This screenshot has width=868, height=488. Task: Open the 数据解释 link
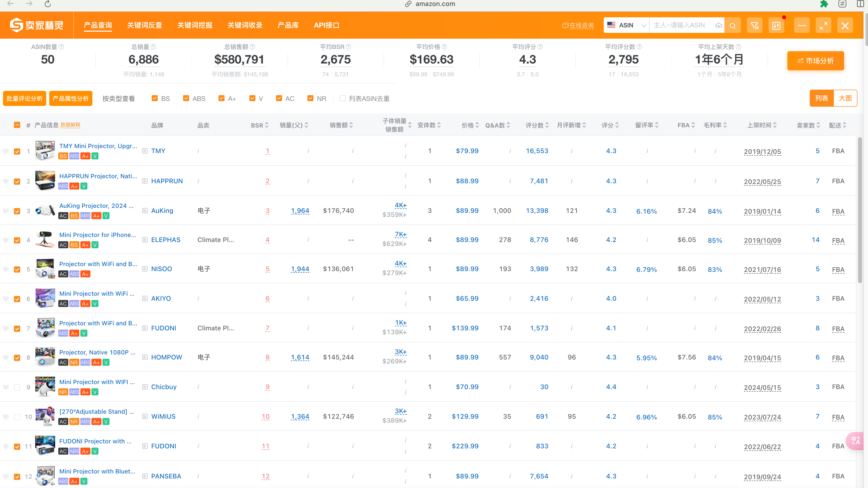click(x=70, y=125)
